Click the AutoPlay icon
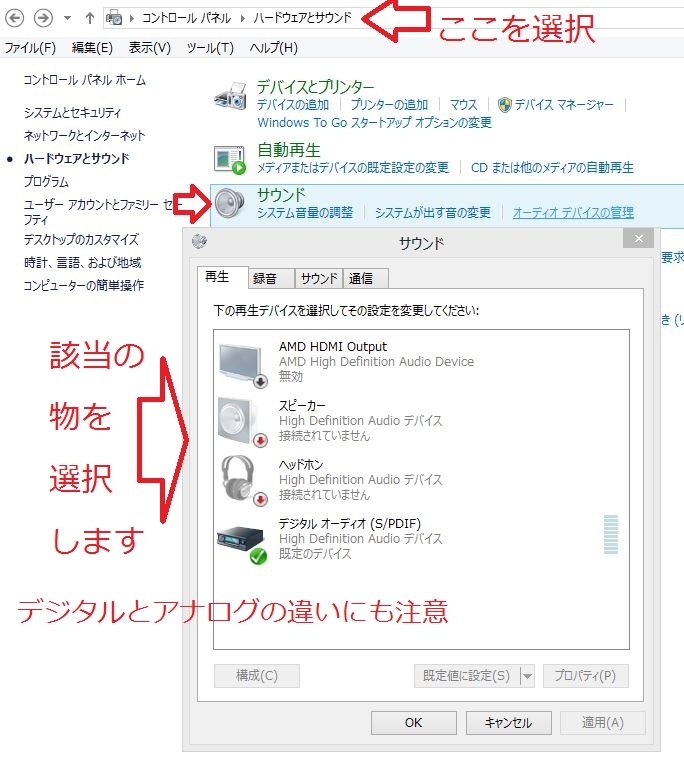This screenshot has height=758, width=684. click(230, 160)
